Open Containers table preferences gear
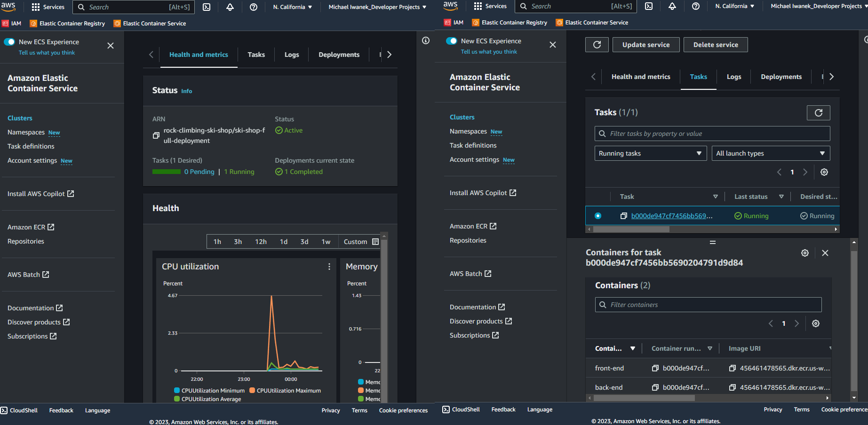This screenshot has width=868, height=425. [816, 323]
